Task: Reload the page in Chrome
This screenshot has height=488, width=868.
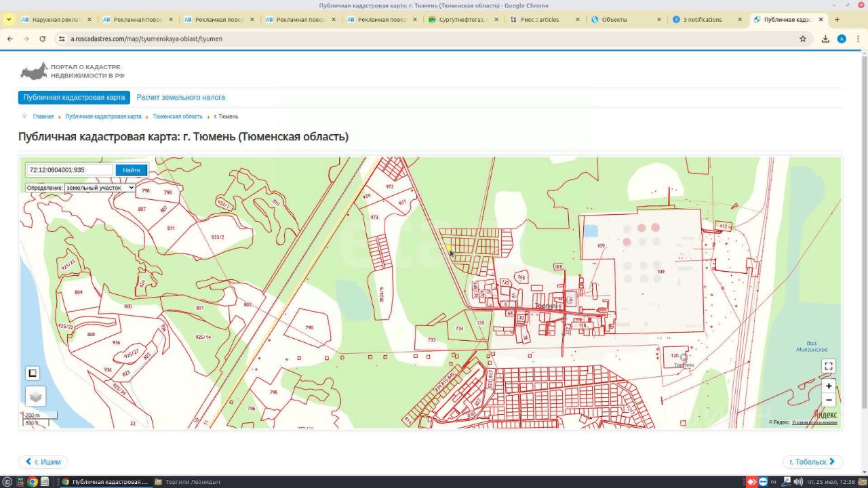Action: (x=43, y=39)
